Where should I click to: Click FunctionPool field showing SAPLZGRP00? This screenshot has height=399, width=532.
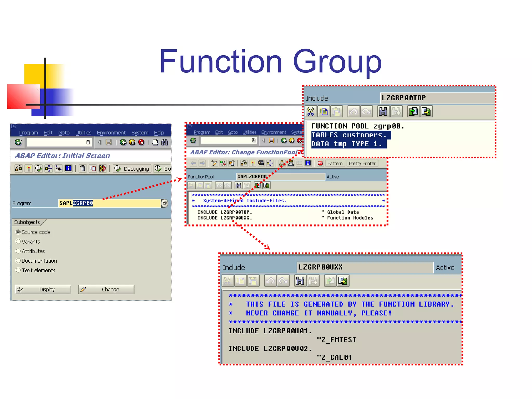(x=281, y=177)
